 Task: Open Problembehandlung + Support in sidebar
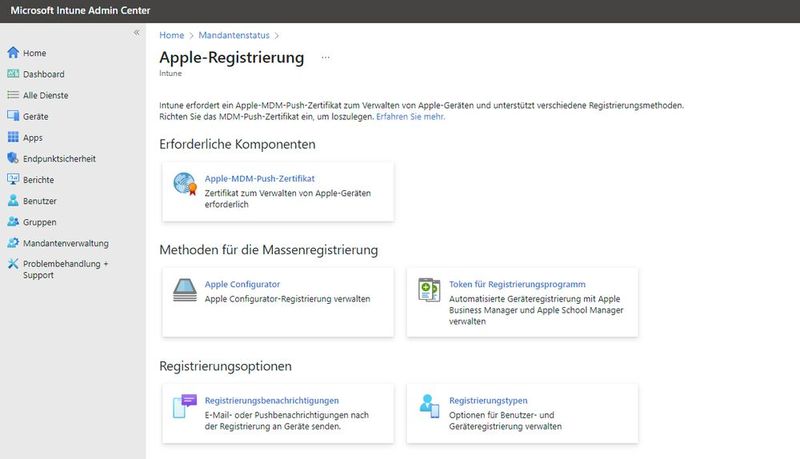65,269
